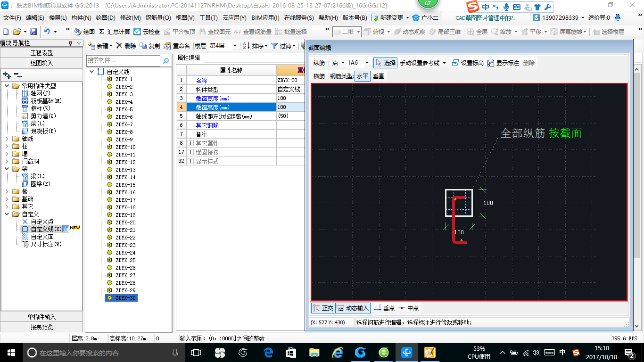644x362 pixels.
Task: Click the 纵筋 longitudinal rebar button
Action: 319,63
